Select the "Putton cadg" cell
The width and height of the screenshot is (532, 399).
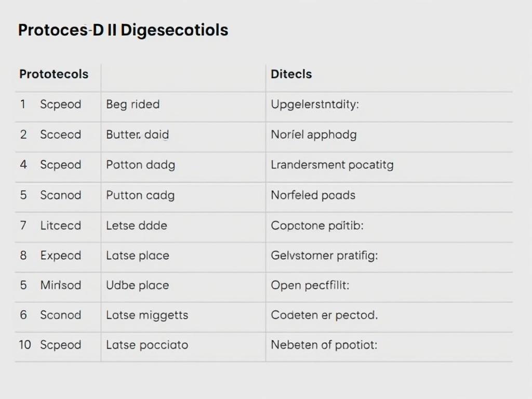click(x=140, y=195)
